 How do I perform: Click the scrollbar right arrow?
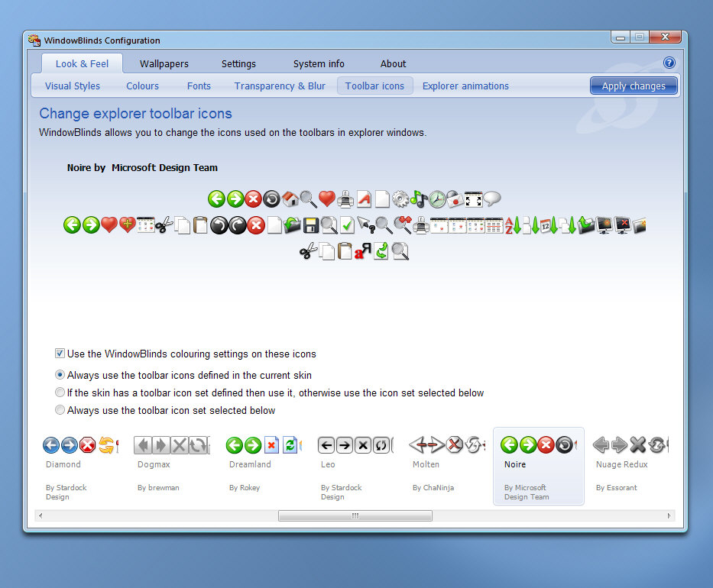[669, 515]
